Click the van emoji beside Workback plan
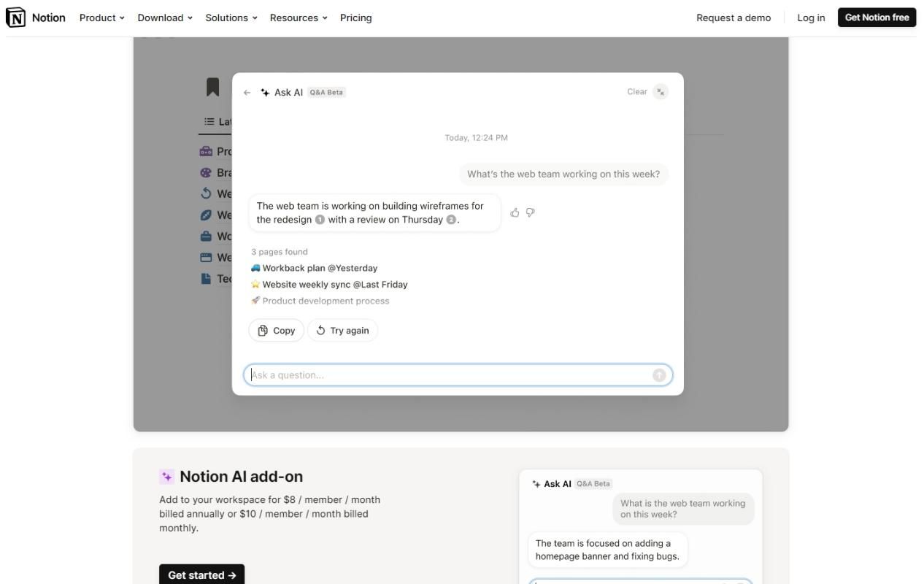Image resolution: width=924 pixels, height=584 pixels. 255,268
